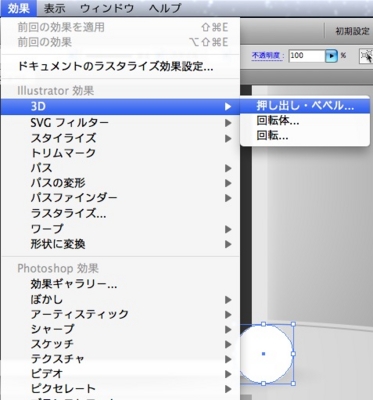Choose 回転体... from 3D submenu
This screenshot has height=400, width=373.
[305, 121]
